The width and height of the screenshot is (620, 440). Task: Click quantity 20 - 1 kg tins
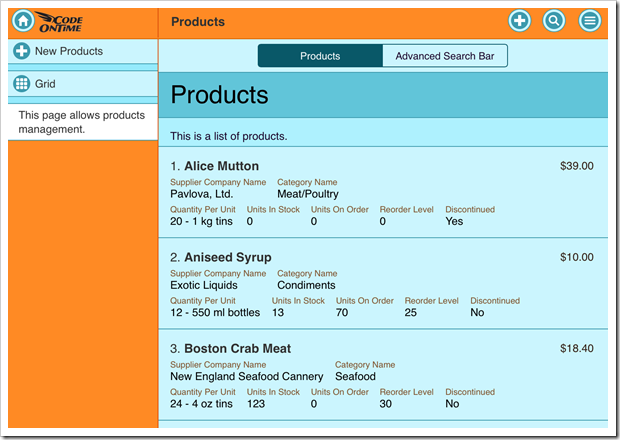[x=201, y=221]
